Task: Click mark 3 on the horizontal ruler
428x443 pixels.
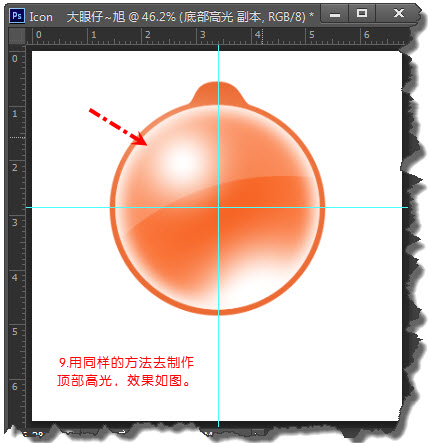Action: [202, 35]
